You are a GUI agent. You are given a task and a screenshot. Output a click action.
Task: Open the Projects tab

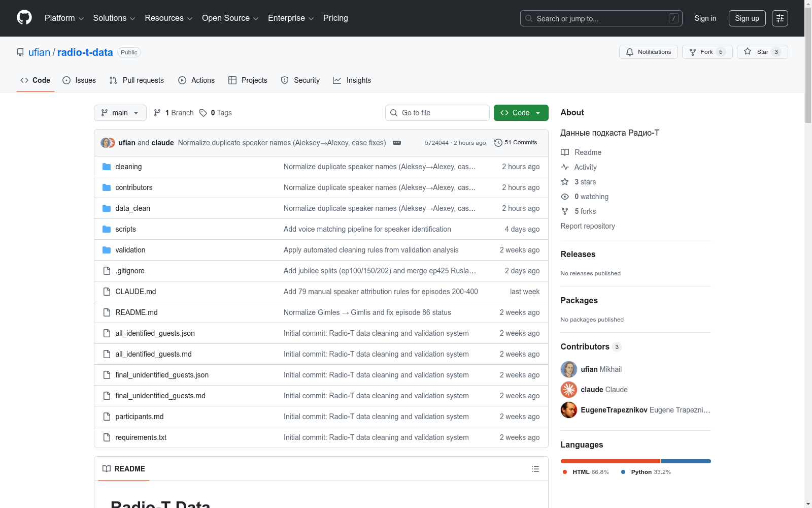click(248, 80)
